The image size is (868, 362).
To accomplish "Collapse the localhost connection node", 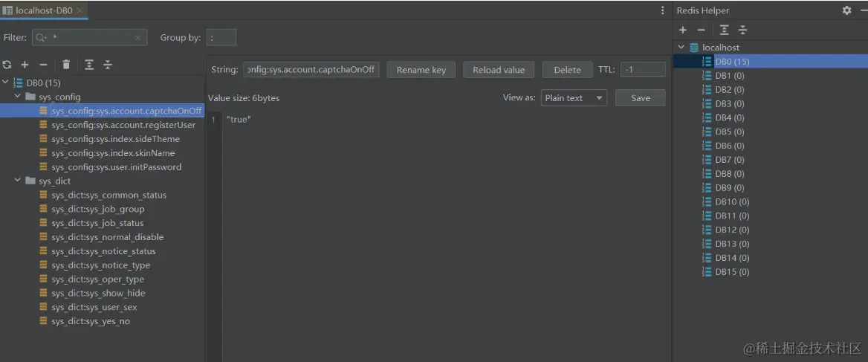I will pyautogui.click(x=681, y=48).
